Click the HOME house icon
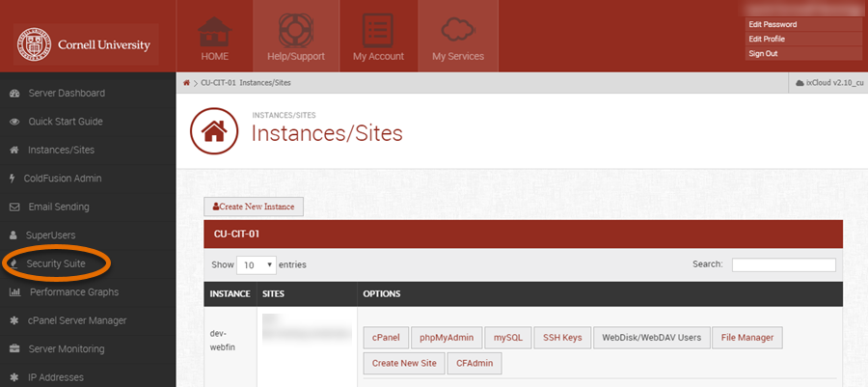Viewport: 868px width, 387px height. (x=214, y=32)
